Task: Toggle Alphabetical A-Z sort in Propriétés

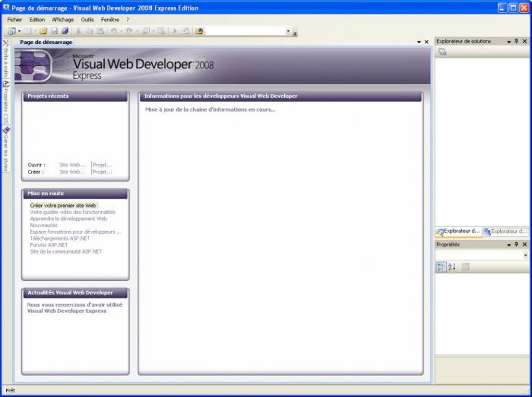Action: click(452, 267)
